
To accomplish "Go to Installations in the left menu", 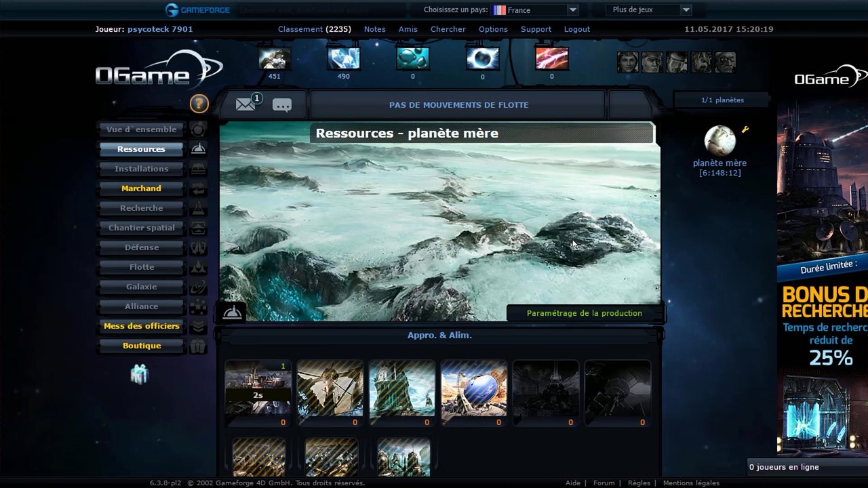I will point(142,169).
